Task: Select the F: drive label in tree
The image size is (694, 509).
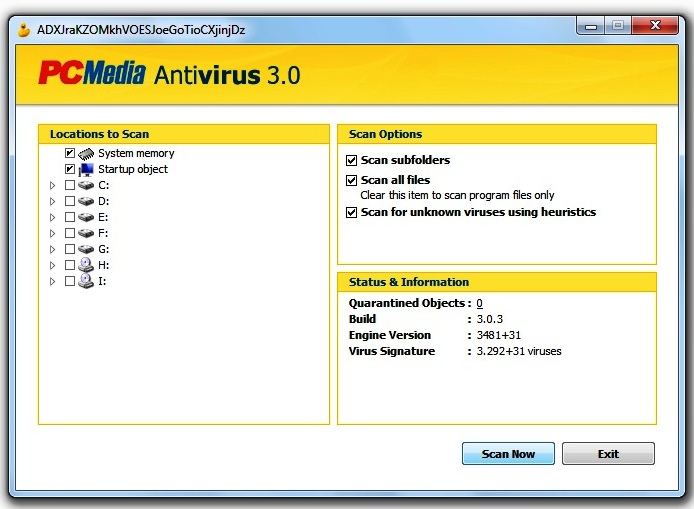Action: 103,234
